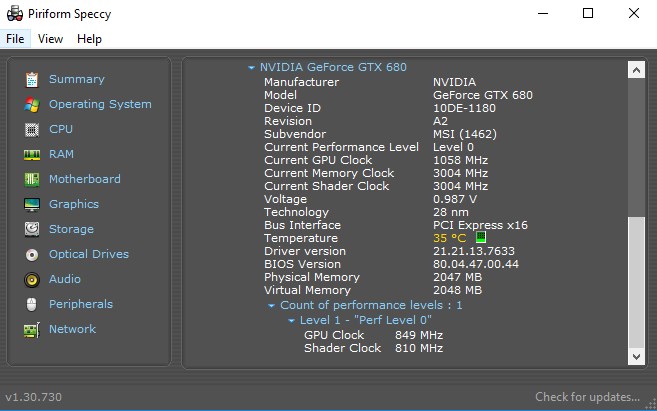Open the File menu
Image resolution: width=657 pixels, height=411 pixels.
click(15, 39)
